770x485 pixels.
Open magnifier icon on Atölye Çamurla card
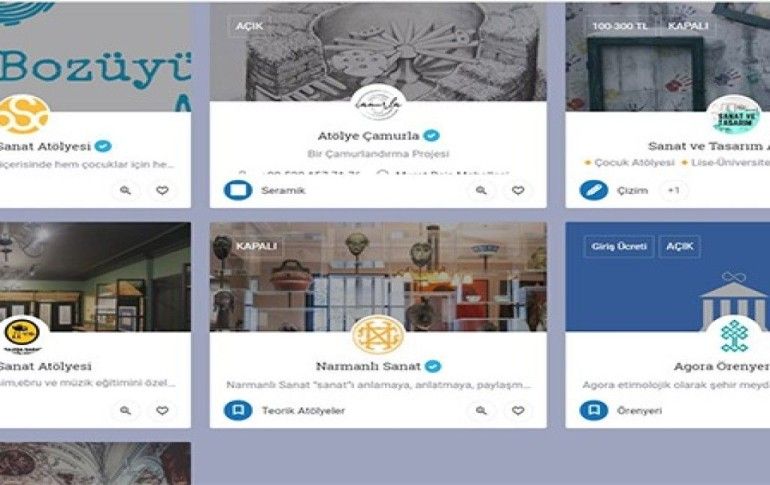pos(481,190)
